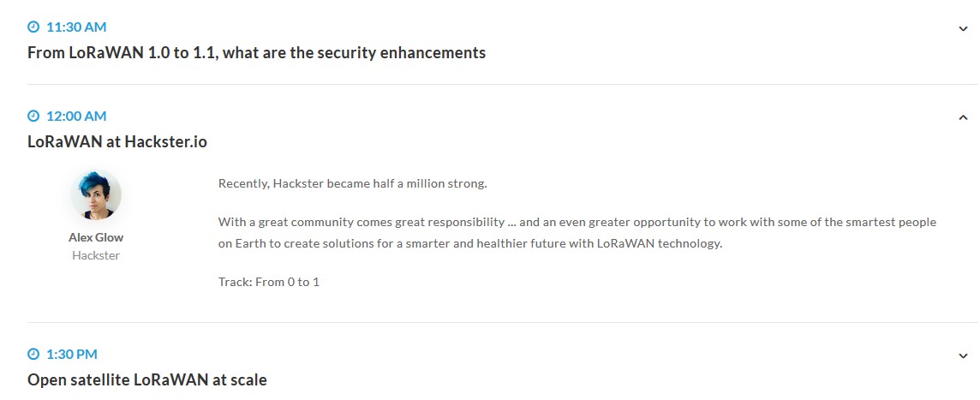Collapse the LoRaWAN at Hackster.io session
Viewport: 980px width, 400px height.
tap(963, 117)
